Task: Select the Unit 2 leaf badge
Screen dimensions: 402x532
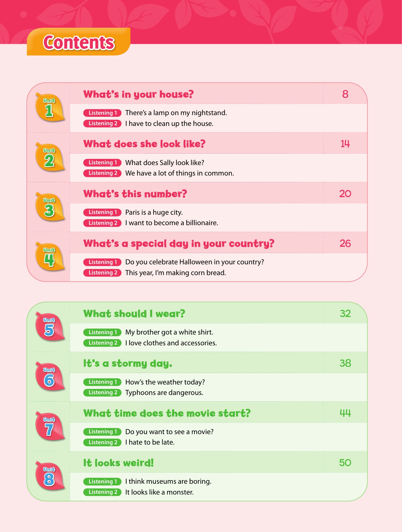Action: coord(50,157)
